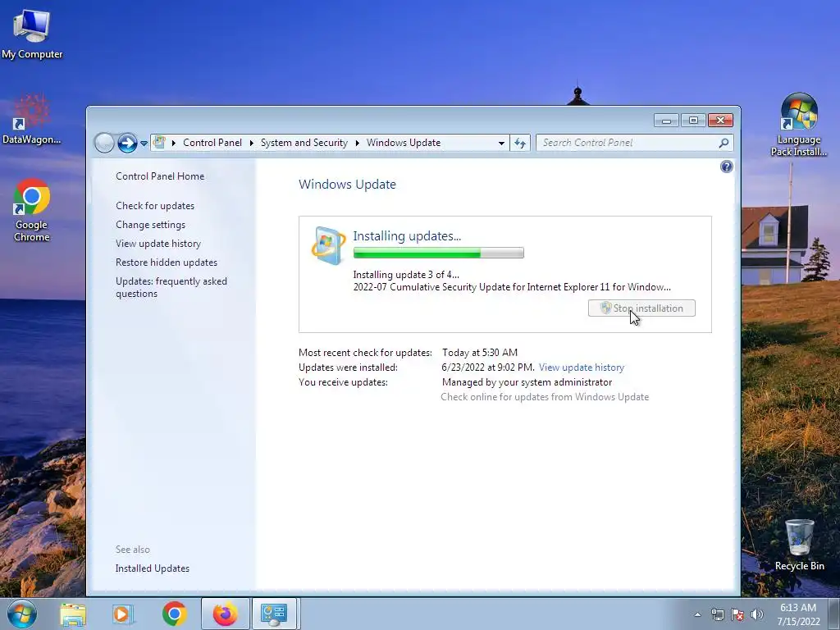Click View update history inline link
840x630 pixels.
point(582,367)
